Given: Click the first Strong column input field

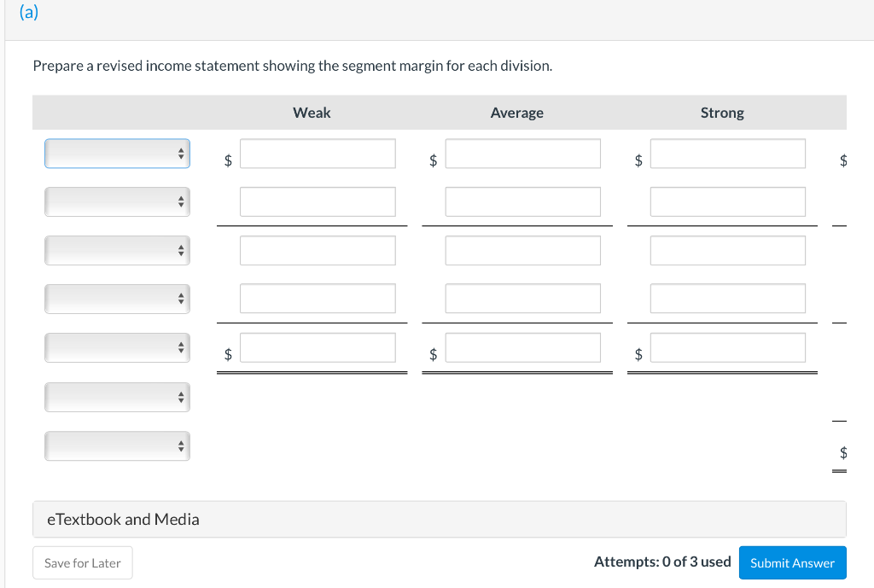Looking at the screenshot, I should [727, 154].
